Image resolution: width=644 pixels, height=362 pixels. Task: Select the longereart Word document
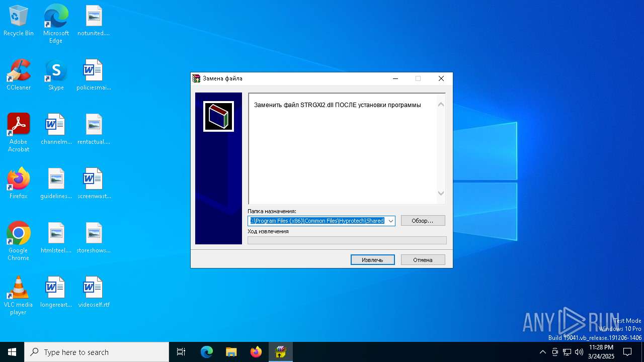56,293
